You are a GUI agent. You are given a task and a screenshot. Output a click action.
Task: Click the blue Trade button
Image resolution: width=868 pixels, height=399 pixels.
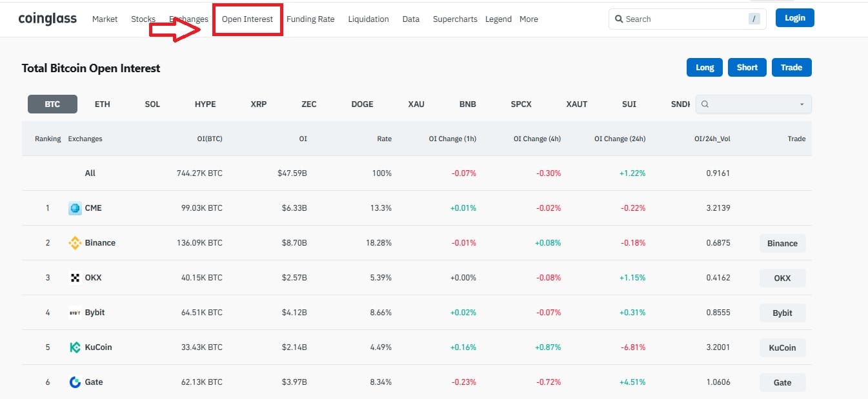tap(791, 68)
